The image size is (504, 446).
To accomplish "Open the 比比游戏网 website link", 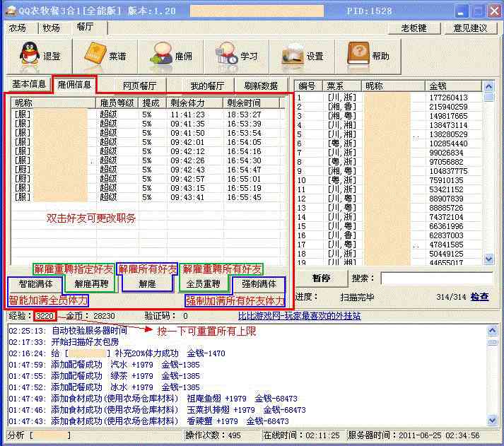I will (x=299, y=316).
